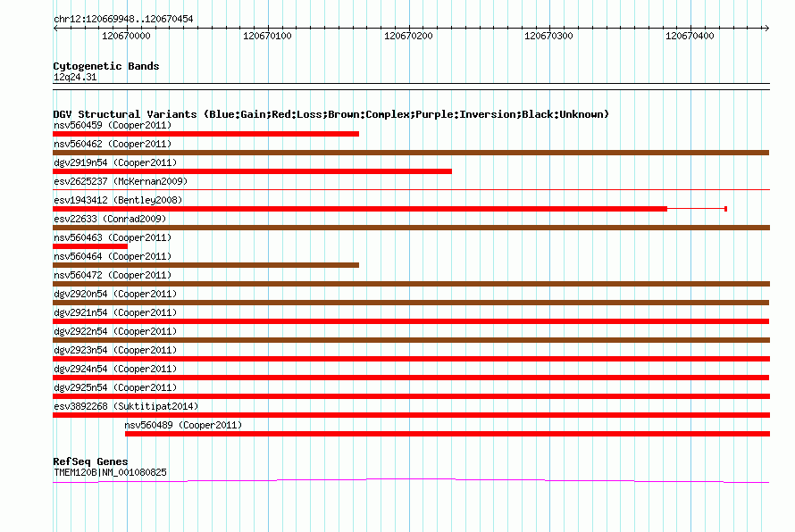
Task: Click the esv2625237 (McKernan2009) label
Action: (121, 181)
